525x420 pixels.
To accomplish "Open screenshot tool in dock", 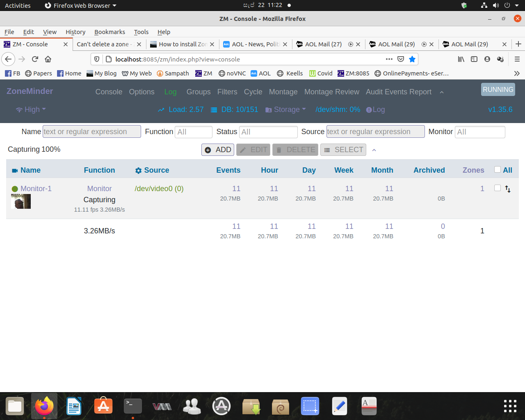I will tap(310, 406).
